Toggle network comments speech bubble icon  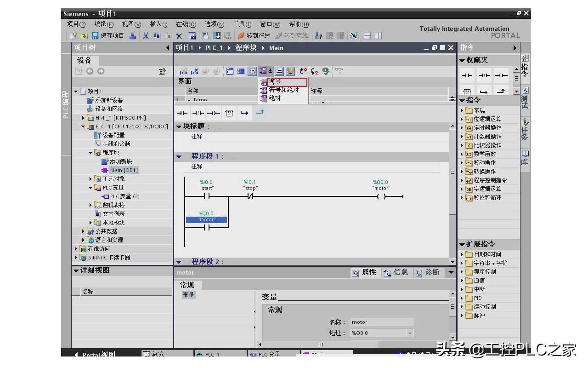click(x=252, y=71)
